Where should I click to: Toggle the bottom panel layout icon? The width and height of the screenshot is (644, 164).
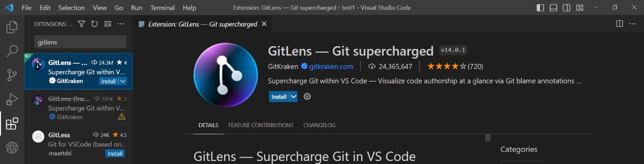pyautogui.click(x=554, y=8)
